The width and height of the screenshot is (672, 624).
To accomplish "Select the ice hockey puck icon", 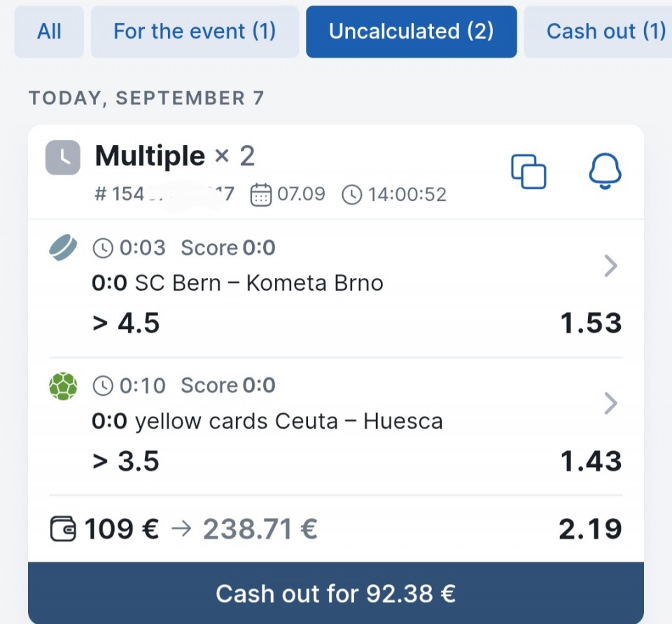I will [63, 247].
